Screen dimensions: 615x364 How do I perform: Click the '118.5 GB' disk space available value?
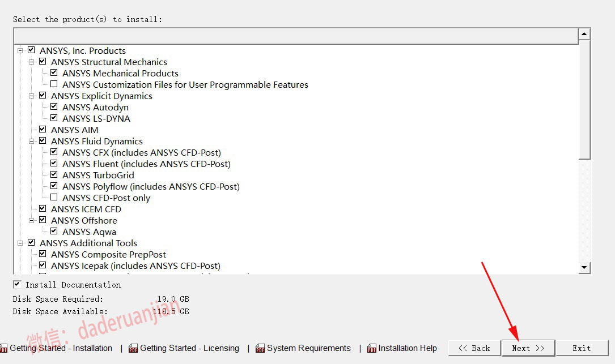171,311
